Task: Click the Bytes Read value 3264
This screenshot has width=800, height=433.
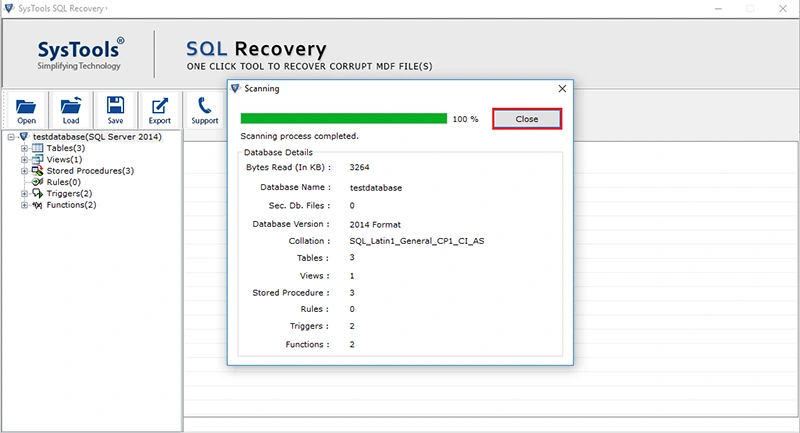Action: click(x=360, y=167)
